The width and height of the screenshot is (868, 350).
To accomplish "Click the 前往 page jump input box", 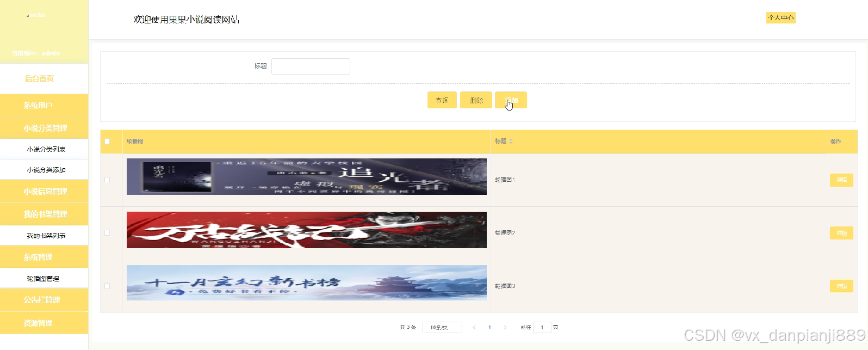I will pyautogui.click(x=542, y=327).
